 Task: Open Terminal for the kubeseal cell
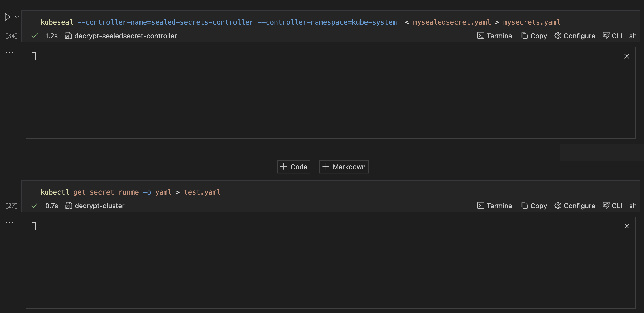click(496, 36)
